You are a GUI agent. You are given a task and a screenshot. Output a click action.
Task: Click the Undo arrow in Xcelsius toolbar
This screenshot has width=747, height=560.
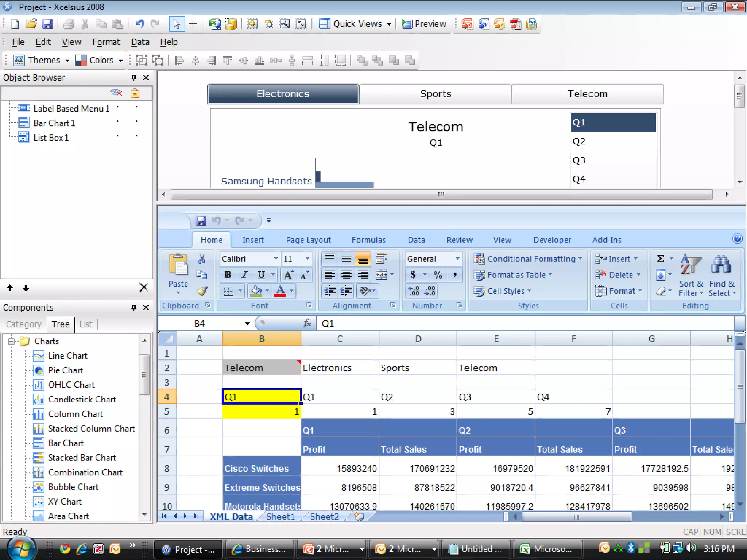tap(139, 24)
